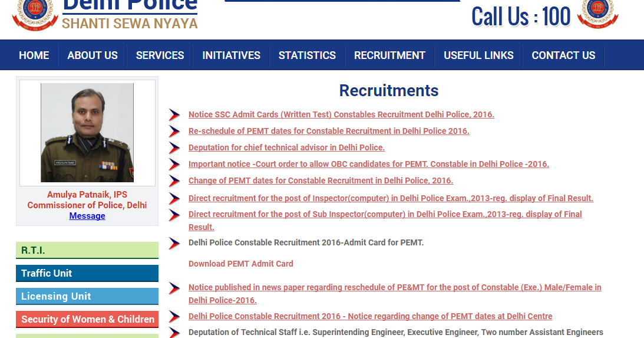Open the R.T.I. sidebar button
Viewport: 644px width, 338px height.
coord(87,250)
